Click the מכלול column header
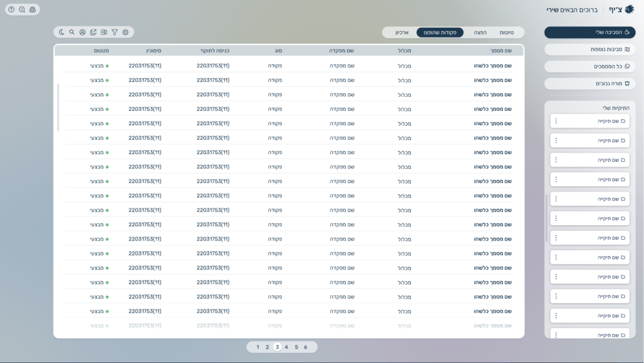The height and width of the screenshot is (363, 644). click(x=404, y=50)
